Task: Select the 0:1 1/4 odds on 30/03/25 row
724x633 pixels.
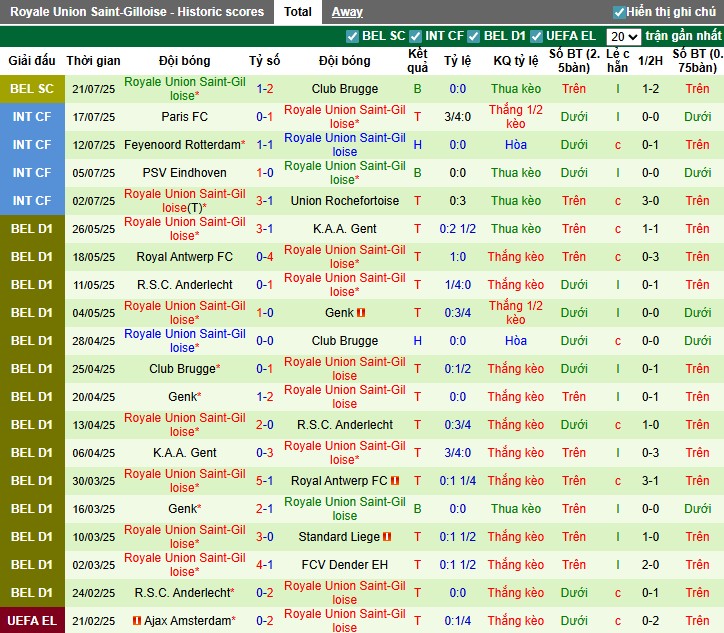Action: click(x=458, y=481)
